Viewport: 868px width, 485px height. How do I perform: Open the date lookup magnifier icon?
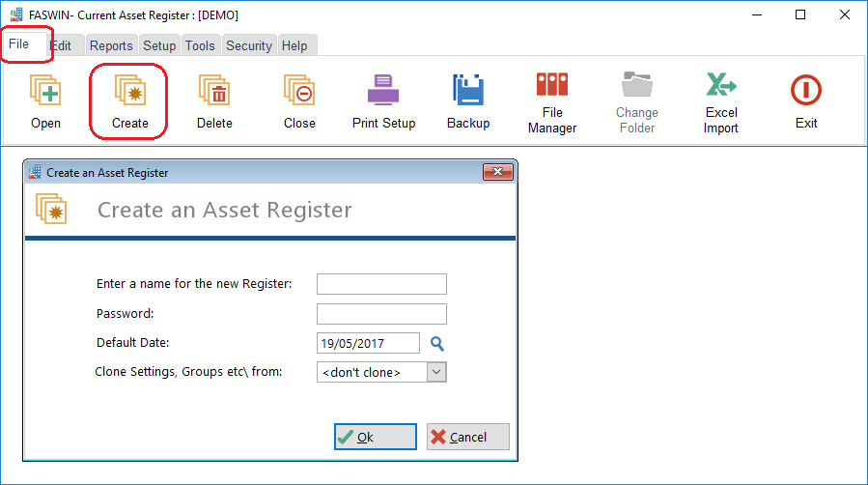(437, 344)
